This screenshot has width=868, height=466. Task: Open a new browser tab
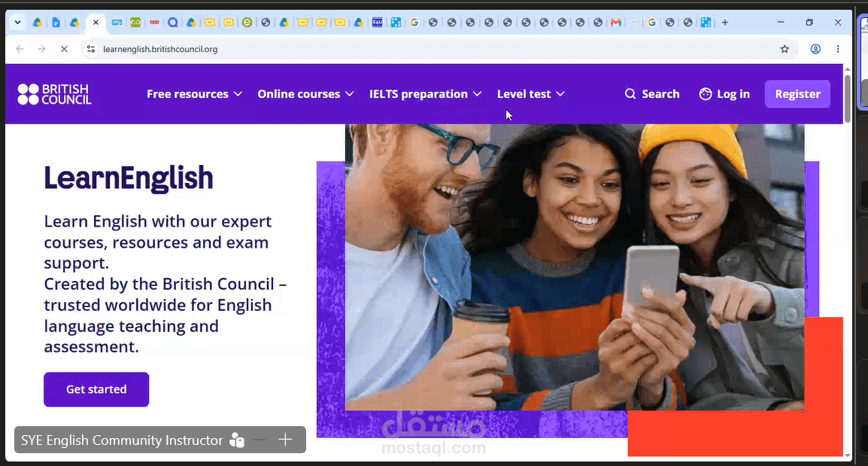coord(725,23)
